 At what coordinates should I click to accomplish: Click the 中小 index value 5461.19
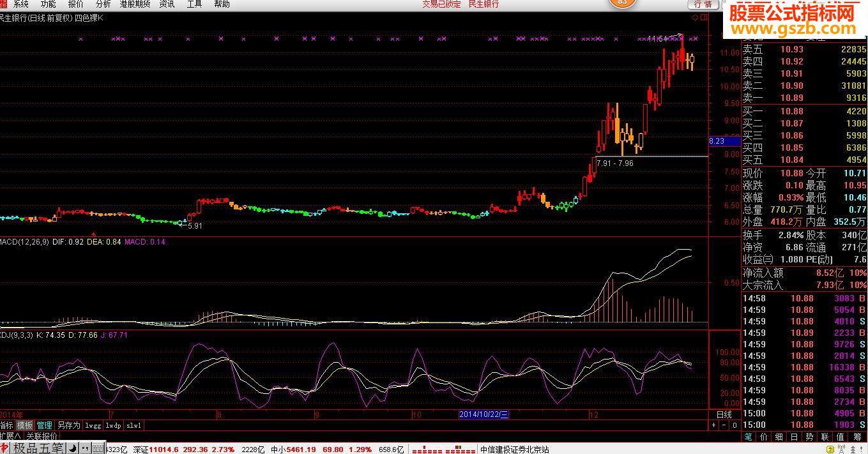[301, 450]
